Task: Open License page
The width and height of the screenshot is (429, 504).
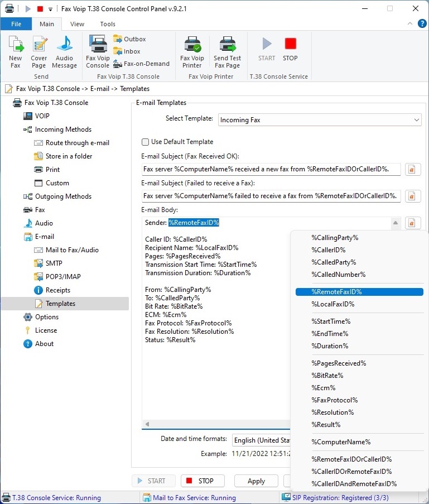Action: point(46,330)
